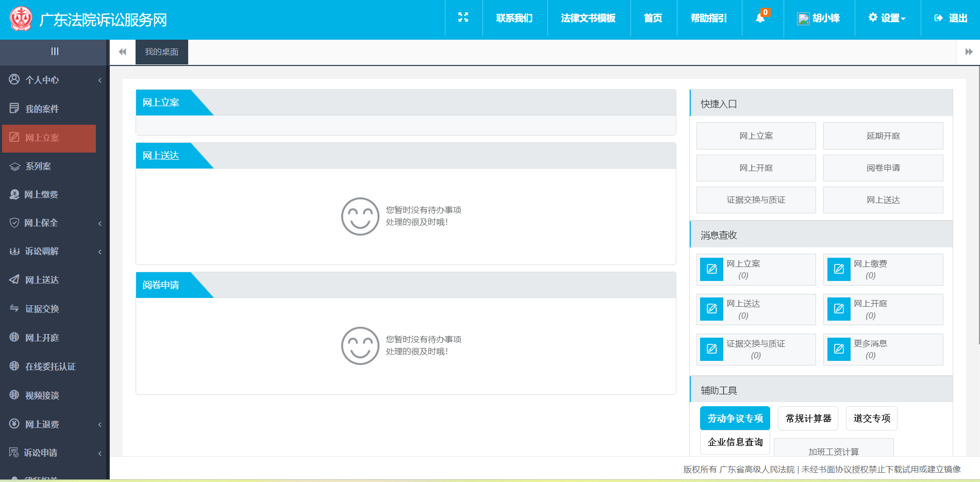Click the 胡小锋 user avatar icon
Screen dimensions: 980x482
(803, 19)
